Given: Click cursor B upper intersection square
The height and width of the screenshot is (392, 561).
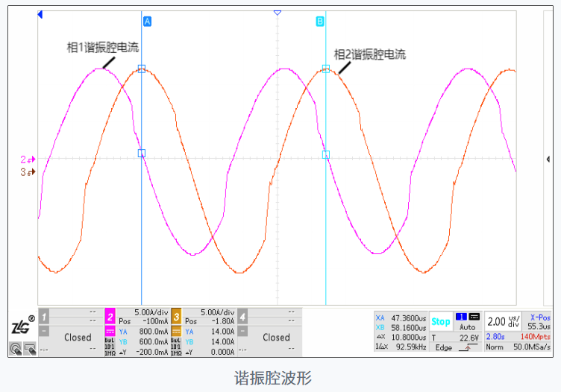Looking at the screenshot, I should coord(326,69).
